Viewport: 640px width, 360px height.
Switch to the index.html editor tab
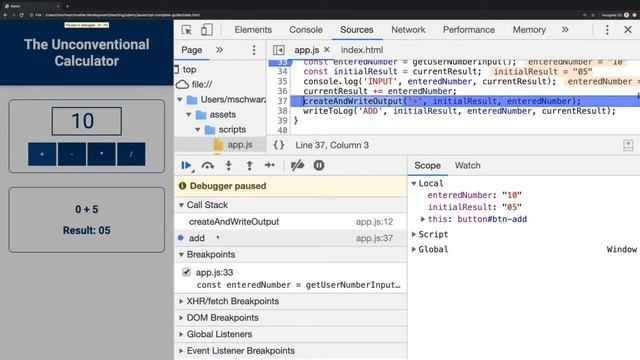point(362,50)
